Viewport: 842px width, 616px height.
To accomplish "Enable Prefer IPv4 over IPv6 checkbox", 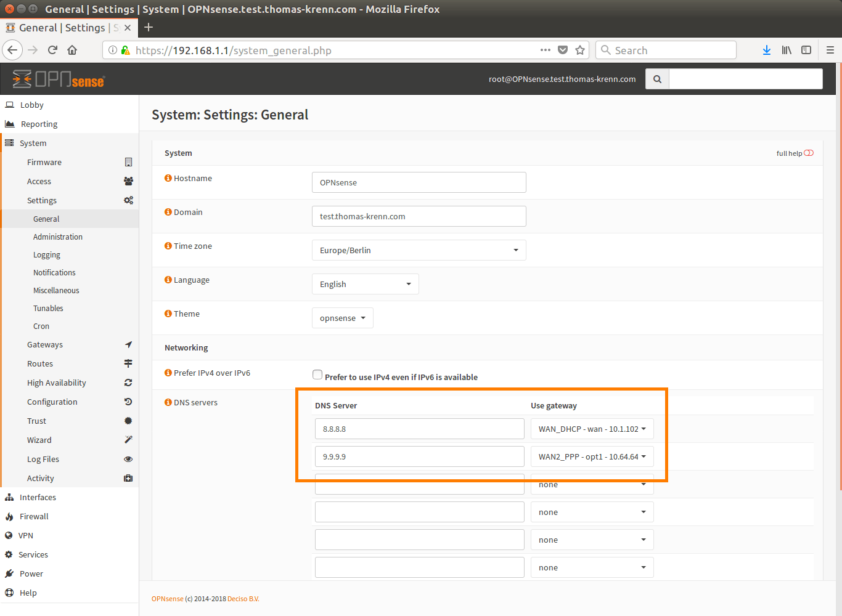I will (317, 375).
